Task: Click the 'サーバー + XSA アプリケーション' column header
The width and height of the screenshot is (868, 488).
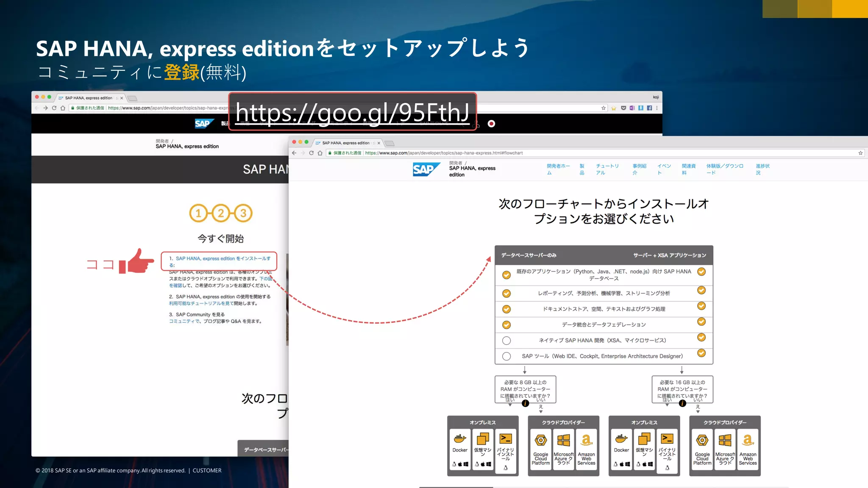Action: (x=670, y=255)
